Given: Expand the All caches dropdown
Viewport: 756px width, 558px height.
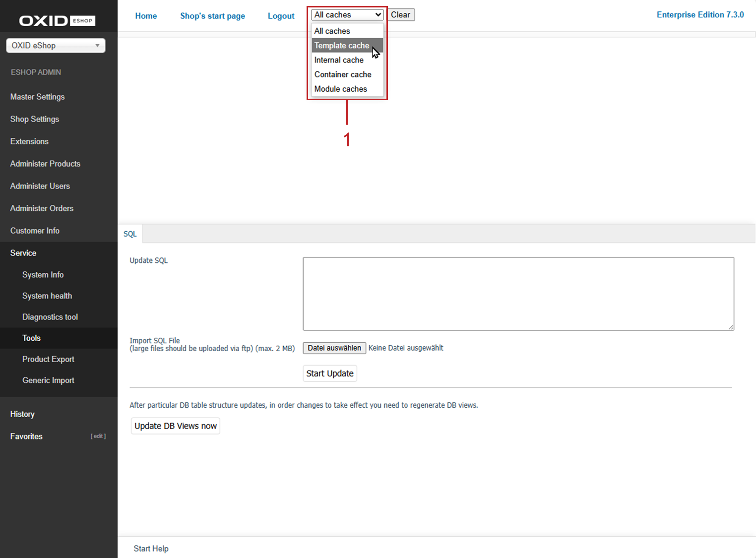Looking at the screenshot, I should pos(347,15).
